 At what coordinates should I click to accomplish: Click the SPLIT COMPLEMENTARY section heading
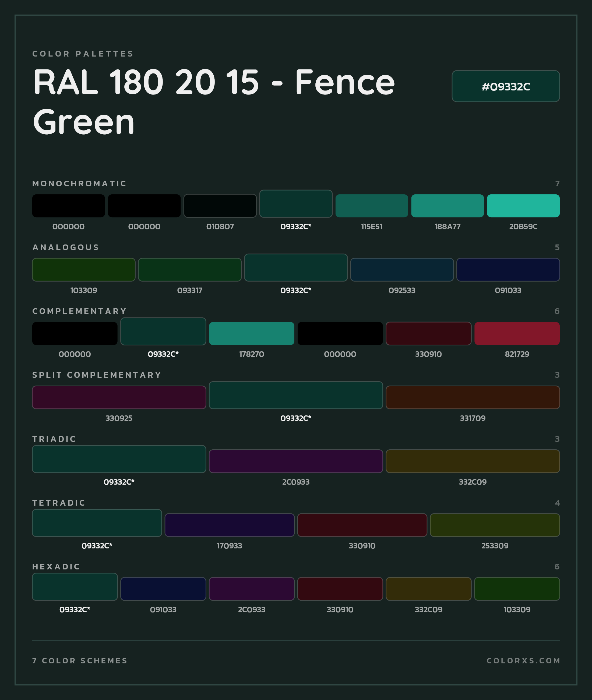(97, 375)
